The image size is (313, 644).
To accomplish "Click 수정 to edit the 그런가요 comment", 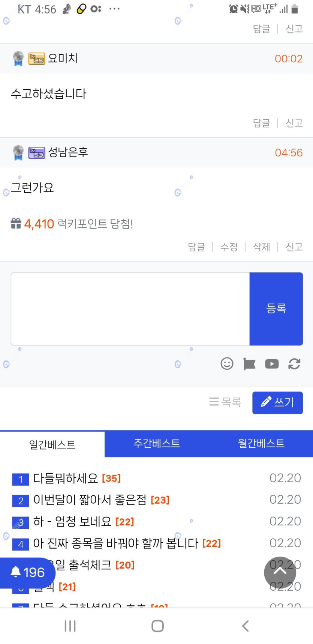I will 229,247.
